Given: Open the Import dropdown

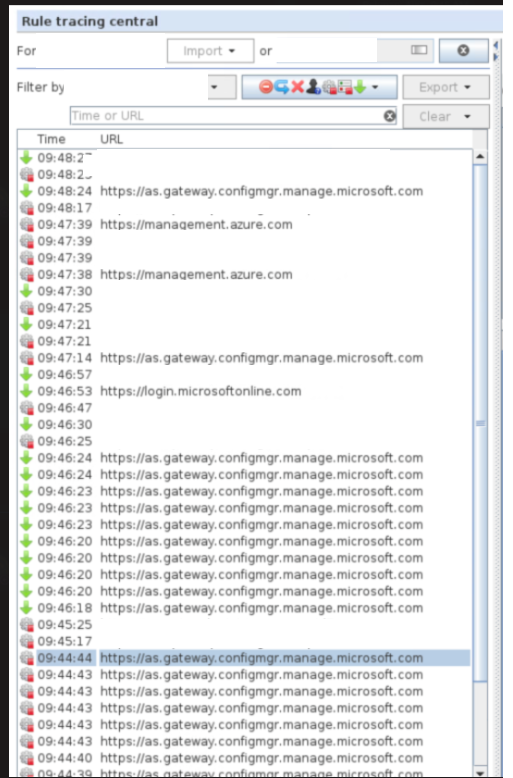Looking at the screenshot, I should (210, 51).
